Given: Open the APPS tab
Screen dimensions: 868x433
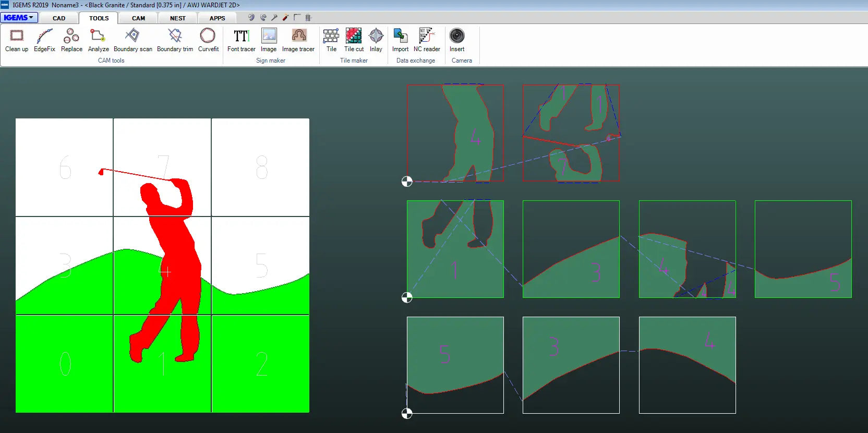Looking at the screenshot, I should (217, 18).
